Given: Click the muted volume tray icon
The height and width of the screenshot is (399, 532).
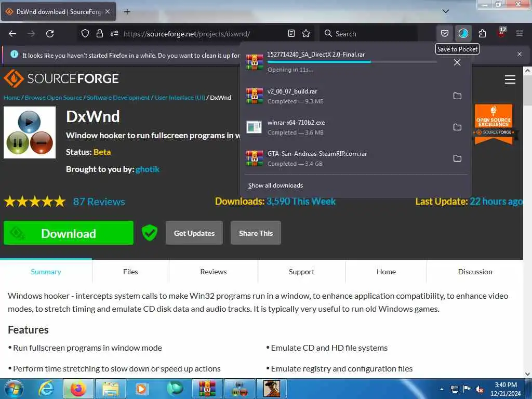Looking at the screenshot, I should [x=480, y=389].
